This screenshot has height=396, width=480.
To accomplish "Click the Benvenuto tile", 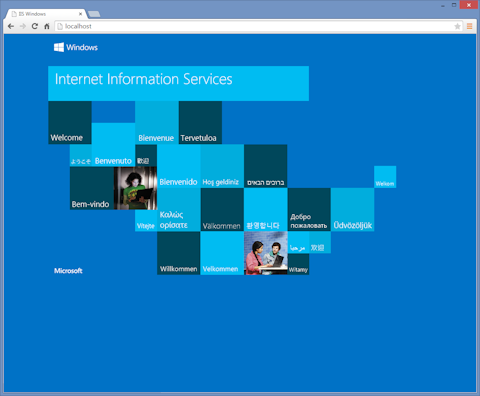I will [113, 145].
